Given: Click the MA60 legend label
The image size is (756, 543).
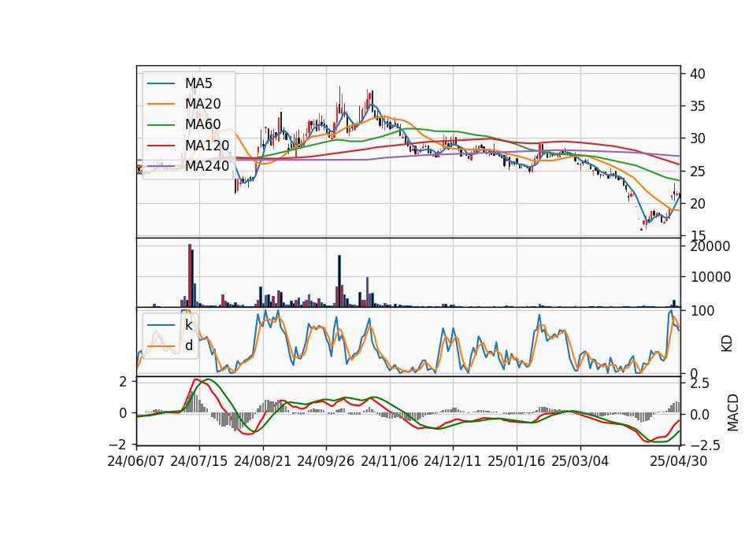Looking at the screenshot, I should 202,125.
